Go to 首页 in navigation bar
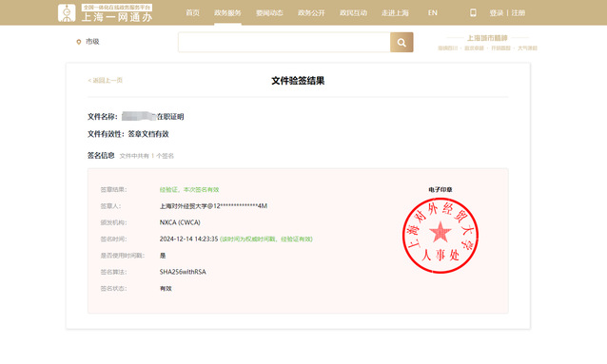 pyautogui.click(x=192, y=12)
